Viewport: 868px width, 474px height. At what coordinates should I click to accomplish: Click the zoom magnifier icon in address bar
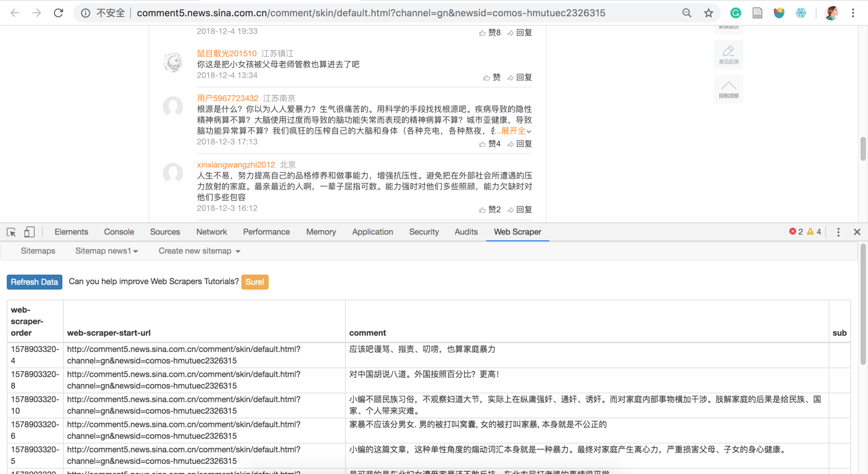pyautogui.click(x=687, y=13)
